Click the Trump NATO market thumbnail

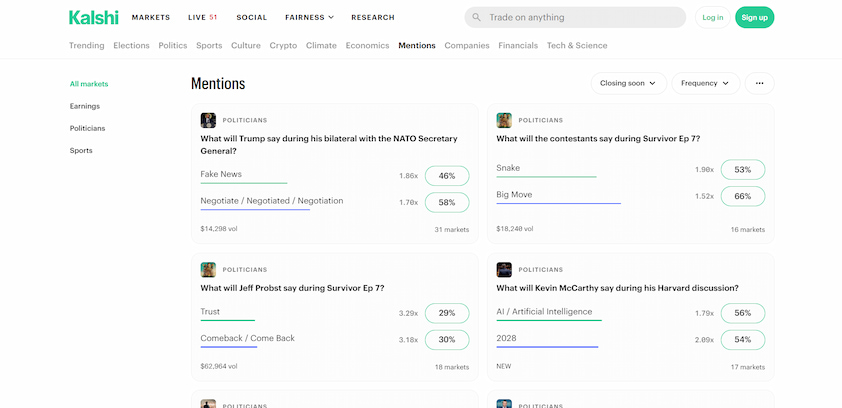(208, 120)
